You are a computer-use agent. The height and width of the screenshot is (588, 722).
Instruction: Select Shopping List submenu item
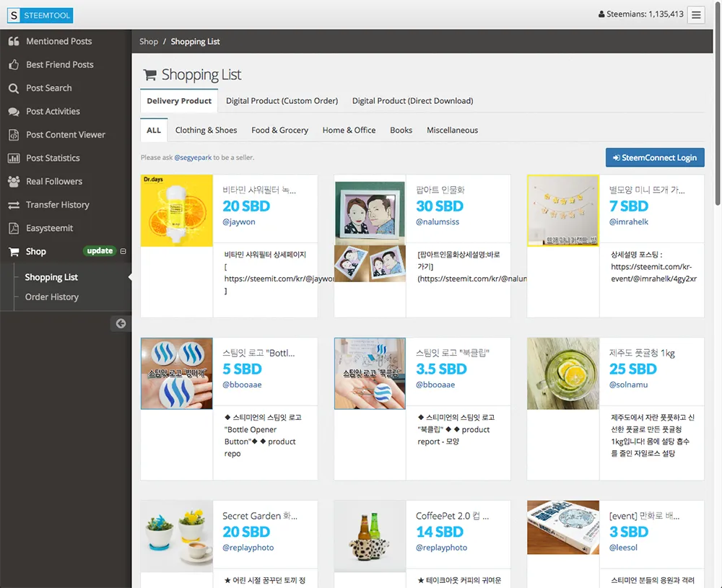51,277
